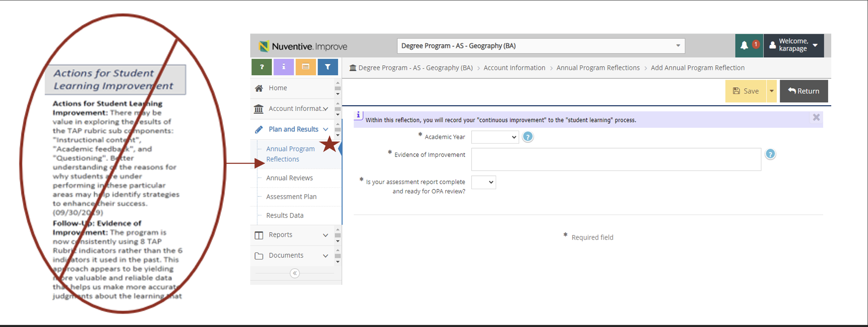Image resolution: width=868 pixels, height=327 pixels.
Task: Click the Account Information building icon
Action: pyautogui.click(x=259, y=109)
